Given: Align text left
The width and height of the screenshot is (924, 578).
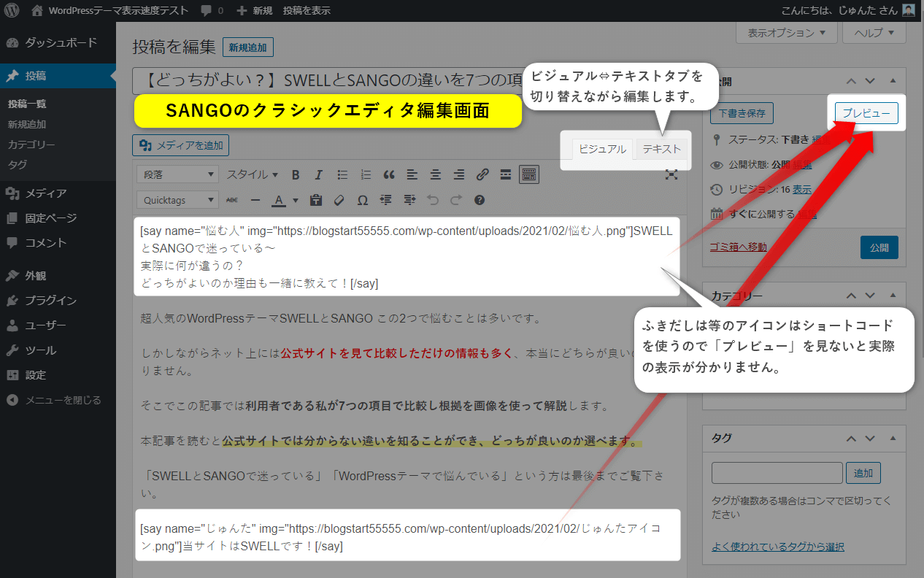Looking at the screenshot, I should [412, 175].
